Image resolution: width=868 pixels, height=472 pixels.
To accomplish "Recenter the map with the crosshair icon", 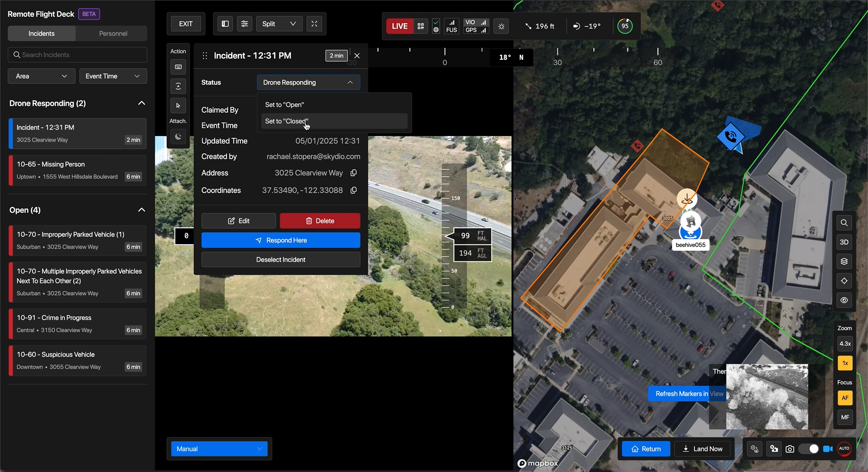I will [x=844, y=281].
